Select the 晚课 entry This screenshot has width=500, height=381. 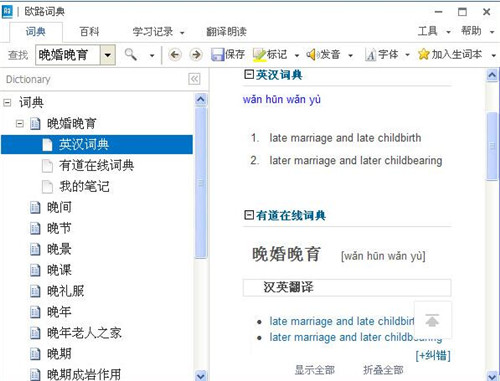pos(59,270)
